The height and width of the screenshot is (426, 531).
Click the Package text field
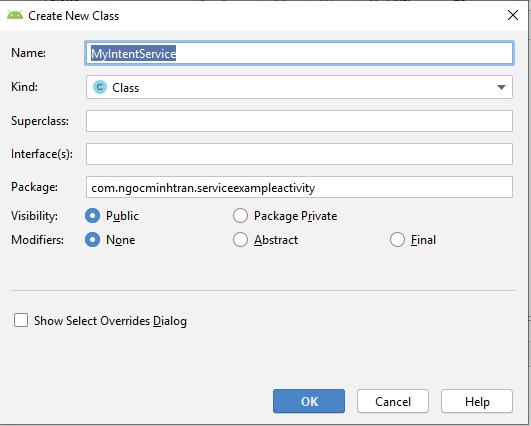299,187
